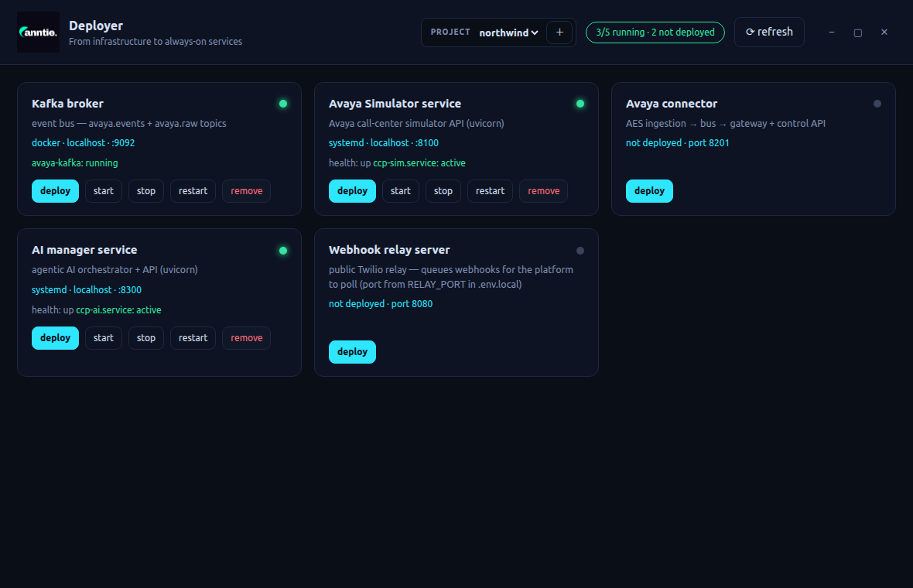Click 'systemd · localhost · :8100' text
This screenshot has width=913, height=588.
[x=384, y=142]
